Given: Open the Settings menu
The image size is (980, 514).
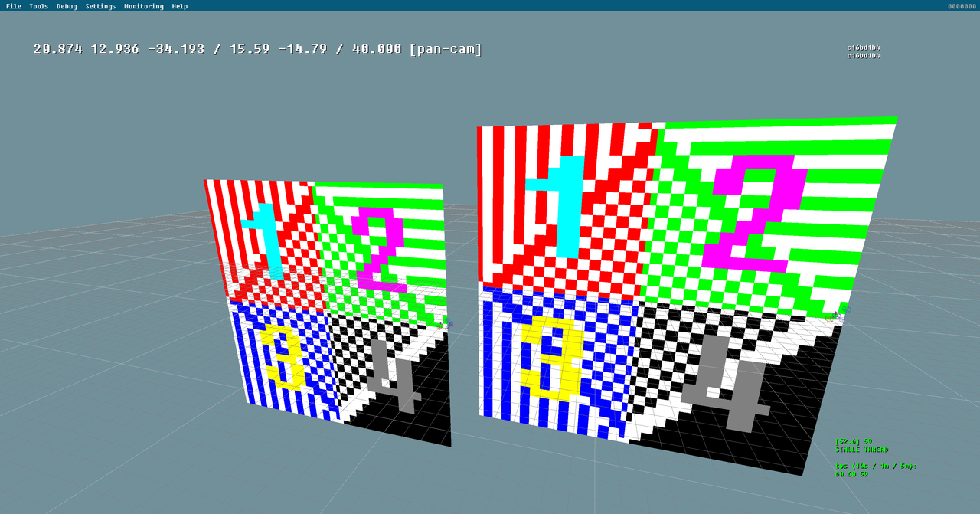Looking at the screenshot, I should [100, 6].
